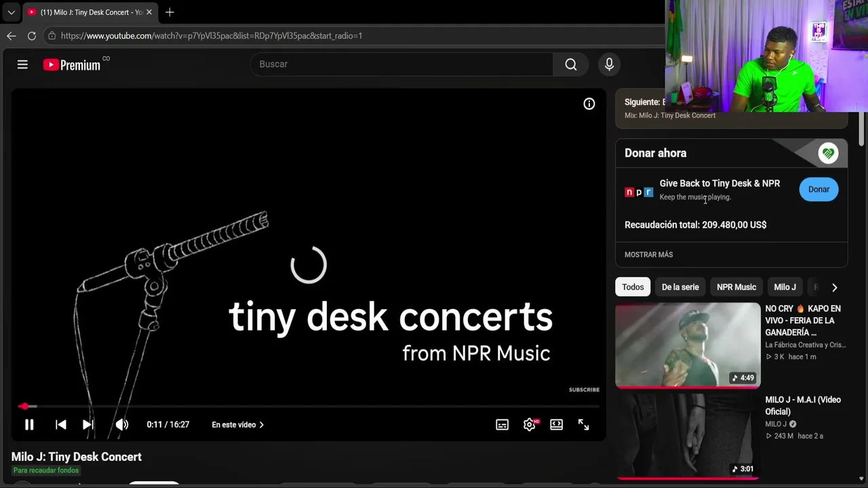Reload the page
This screenshot has width=868, height=488.
tap(32, 36)
